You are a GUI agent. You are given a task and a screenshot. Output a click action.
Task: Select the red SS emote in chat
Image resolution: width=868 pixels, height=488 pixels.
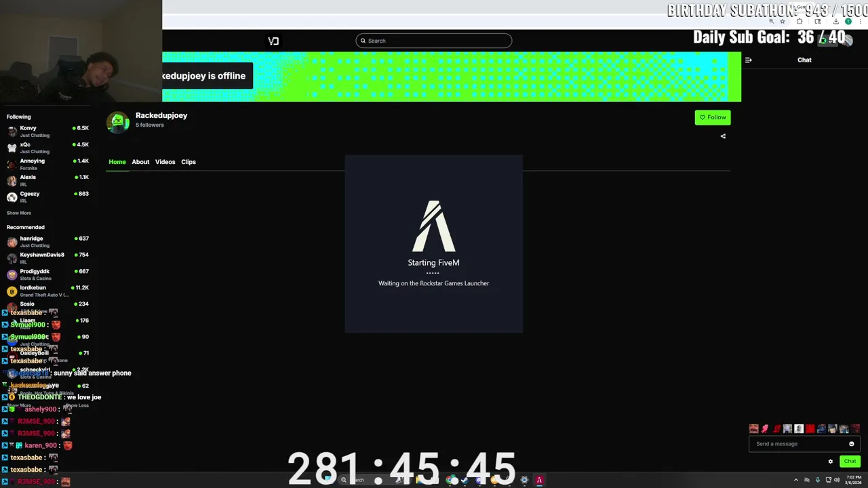pyautogui.click(x=776, y=428)
